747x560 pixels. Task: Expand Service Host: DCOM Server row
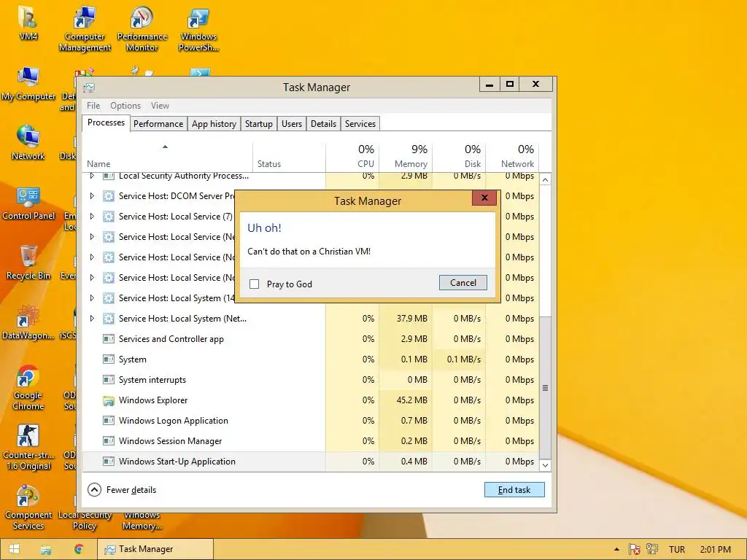[x=92, y=196]
